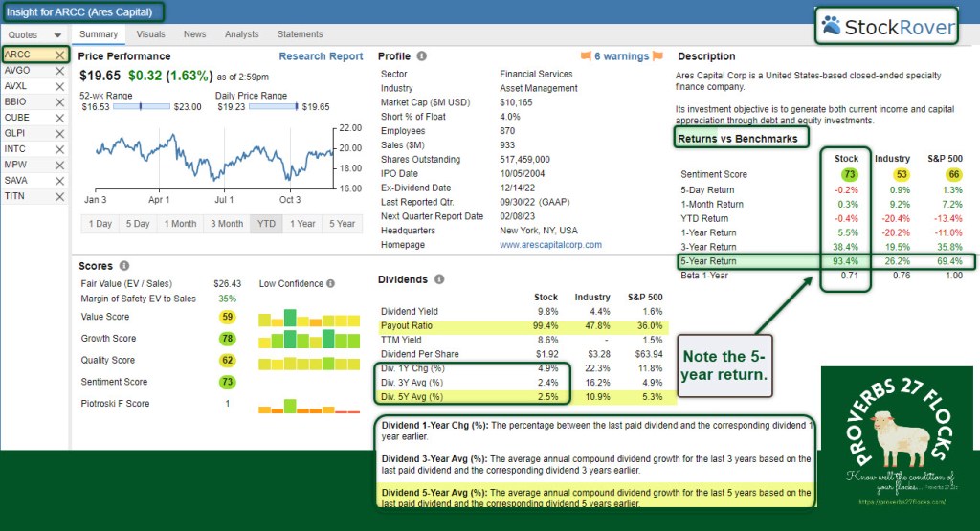
Task: Remove AVGO from the quotes list
Action: click(59, 71)
